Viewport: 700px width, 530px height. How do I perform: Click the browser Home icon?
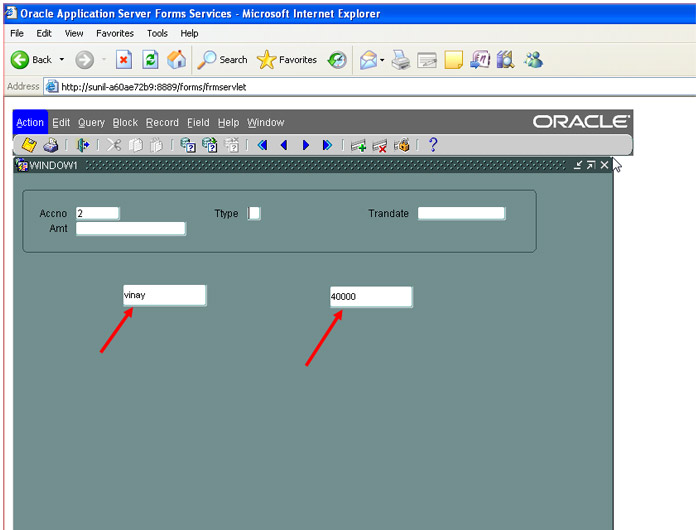click(x=177, y=59)
